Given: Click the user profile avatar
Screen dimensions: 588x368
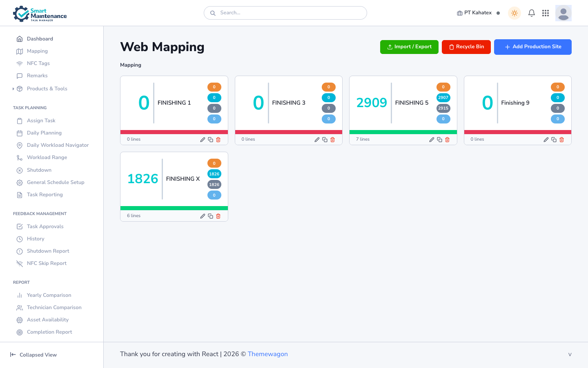Looking at the screenshot, I should (563, 13).
